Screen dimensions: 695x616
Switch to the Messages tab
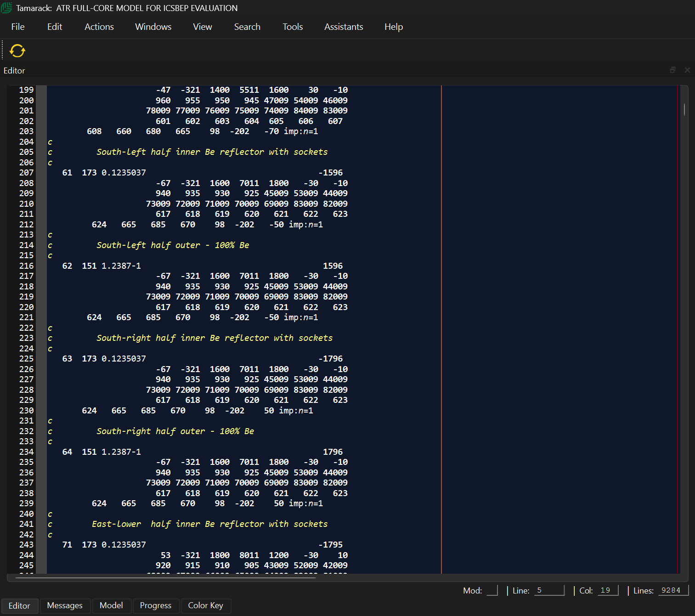(x=65, y=605)
